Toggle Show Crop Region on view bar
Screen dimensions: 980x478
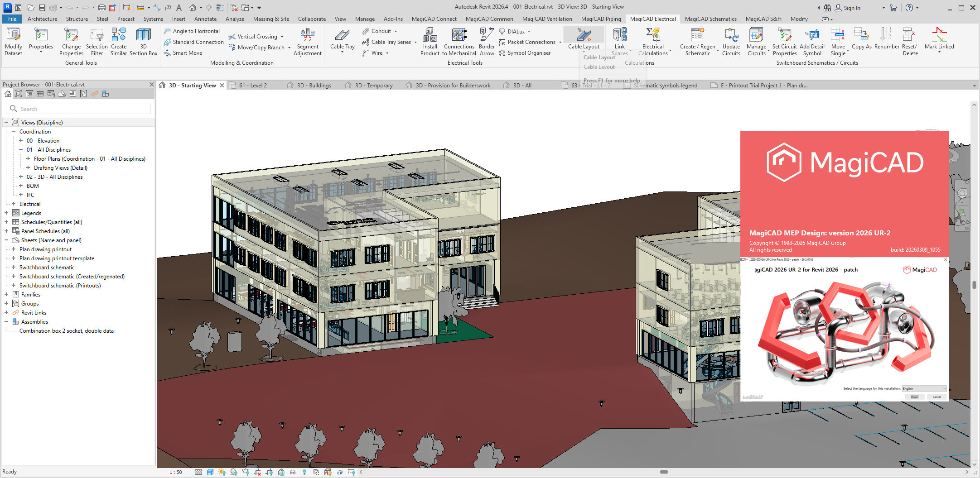point(269,472)
